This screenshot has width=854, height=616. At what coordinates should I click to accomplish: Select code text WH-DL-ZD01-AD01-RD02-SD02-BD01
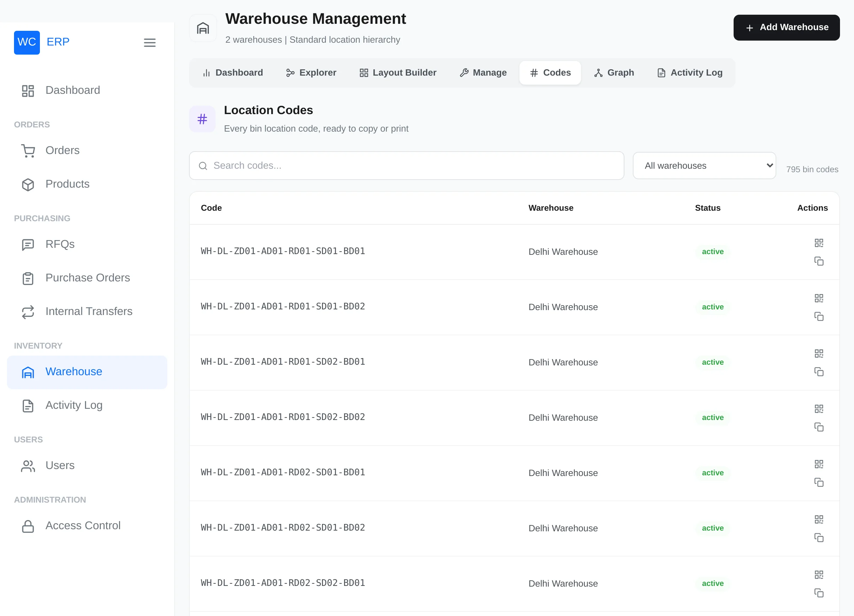pos(283,583)
